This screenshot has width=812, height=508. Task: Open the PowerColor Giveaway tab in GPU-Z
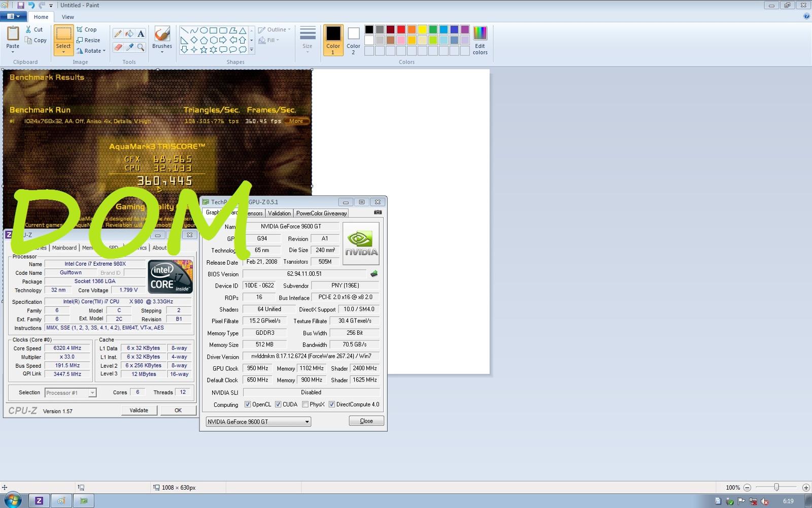[x=321, y=213]
